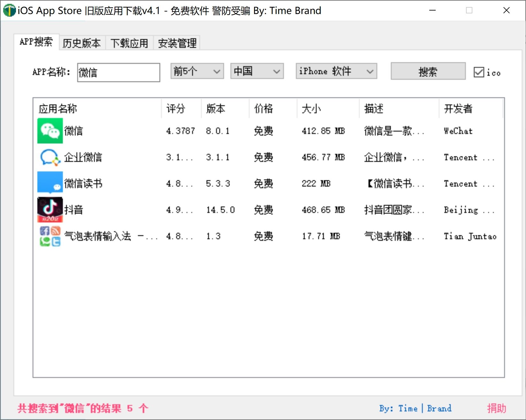Click the WeChat developer cell
Viewport: 526px width, 420px height.
[x=458, y=131]
